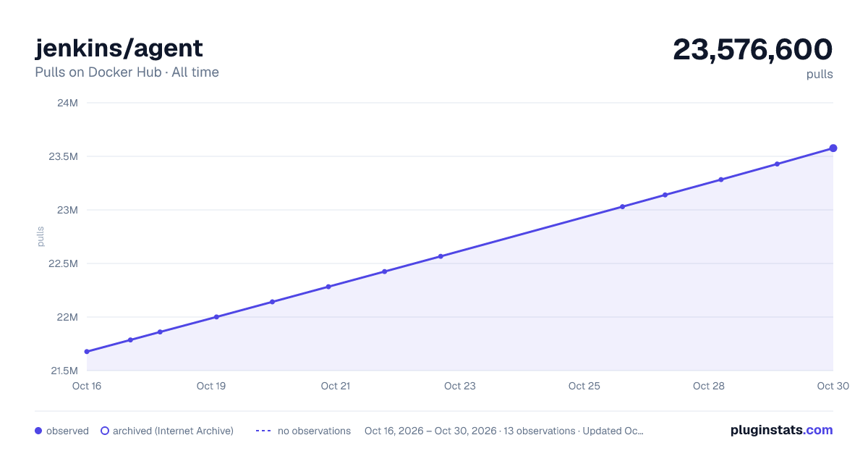Click the total '23,576,600' figure
Screen dimensions: 868x456
point(753,49)
